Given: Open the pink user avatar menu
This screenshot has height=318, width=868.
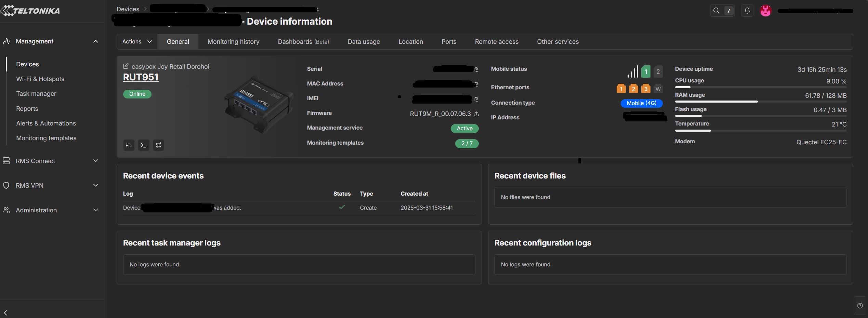Looking at the screenshot, I should (766, 11).
